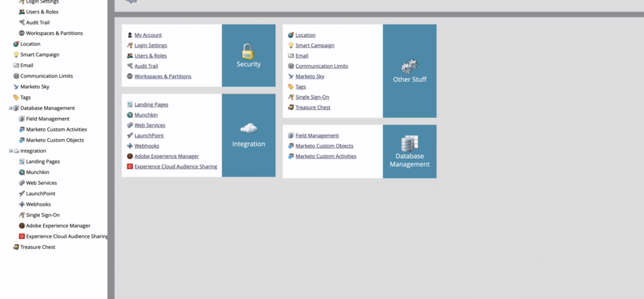
Task: Open Field Management link in Database card
Action: tap(317, 135)
